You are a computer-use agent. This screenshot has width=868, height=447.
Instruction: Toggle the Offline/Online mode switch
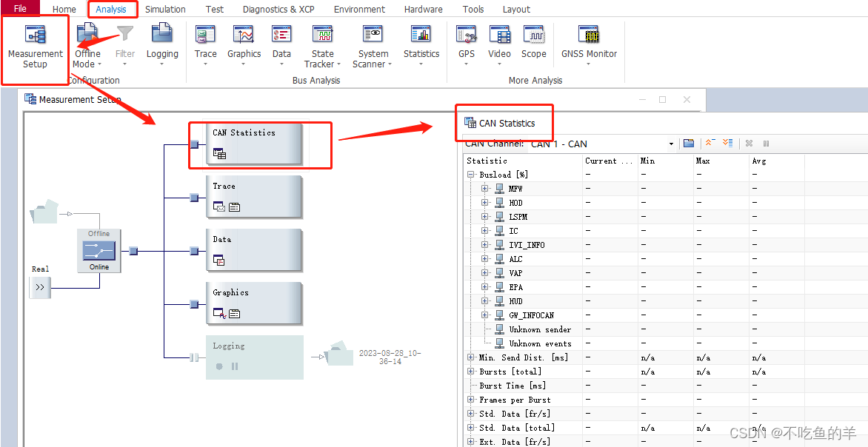coord(99,251)
